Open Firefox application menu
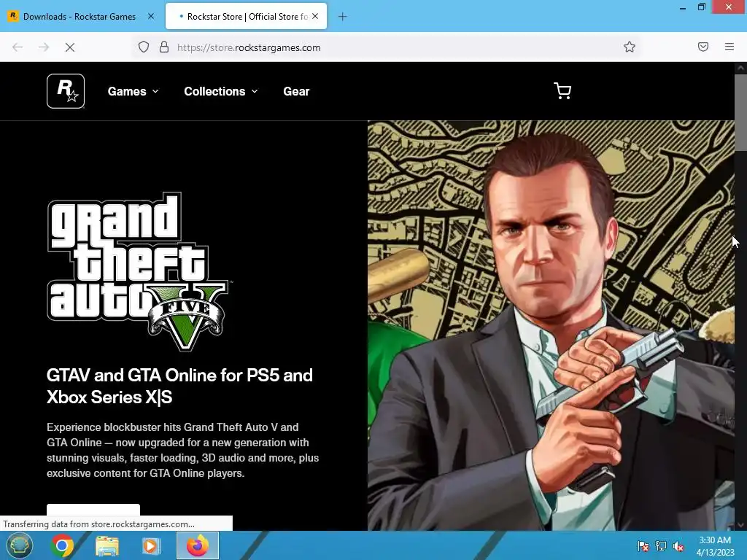 click(x=729, y=47)
